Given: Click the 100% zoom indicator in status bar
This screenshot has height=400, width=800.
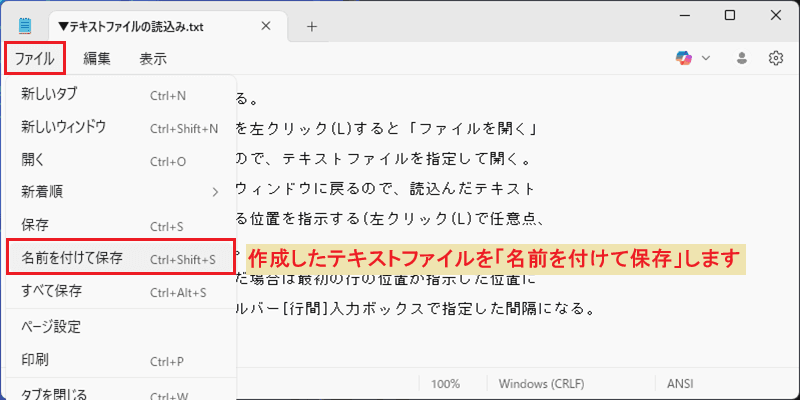Looking at the screenshot, I should pyautogui.click(x=445, y=384).
